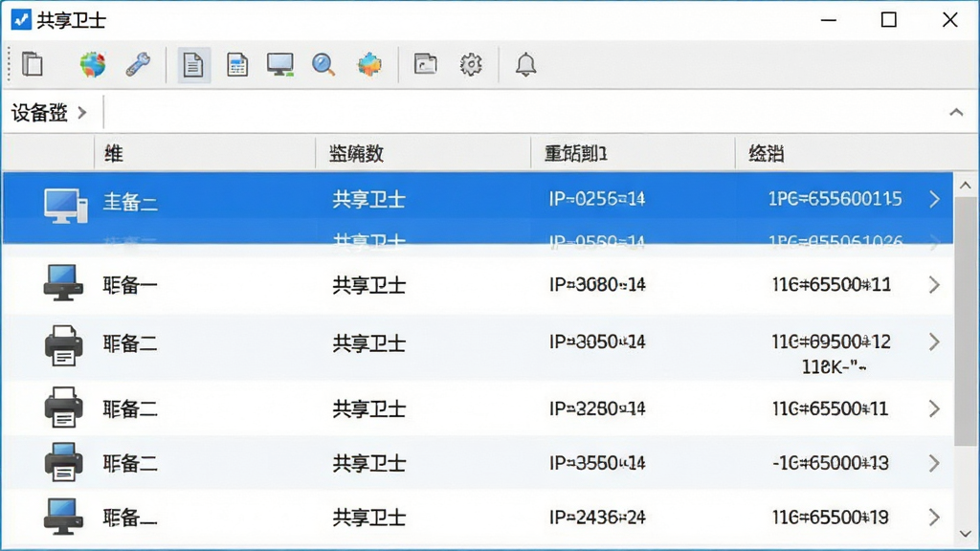Toggle the document view toolbar icon

[193, 64]
